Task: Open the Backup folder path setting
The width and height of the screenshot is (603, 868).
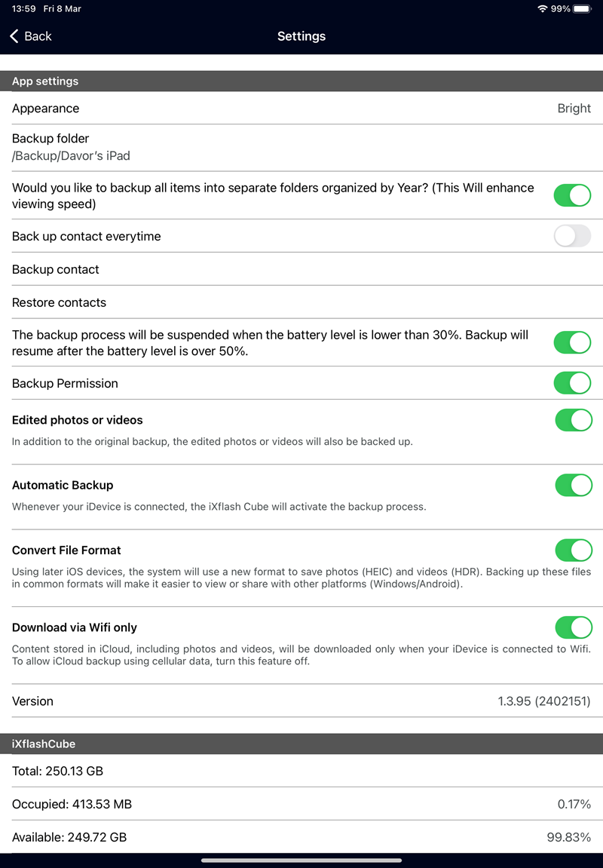Action: point(301,147)
